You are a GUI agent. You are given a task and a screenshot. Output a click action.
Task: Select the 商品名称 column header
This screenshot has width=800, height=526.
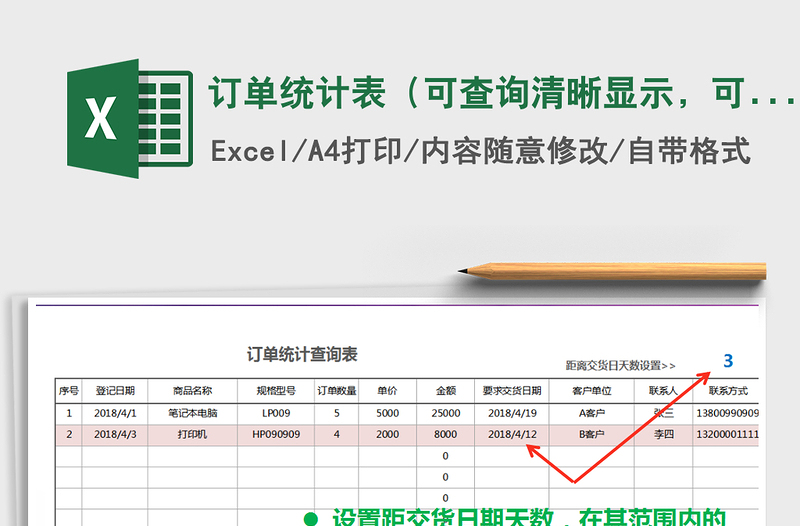point(192,391)
